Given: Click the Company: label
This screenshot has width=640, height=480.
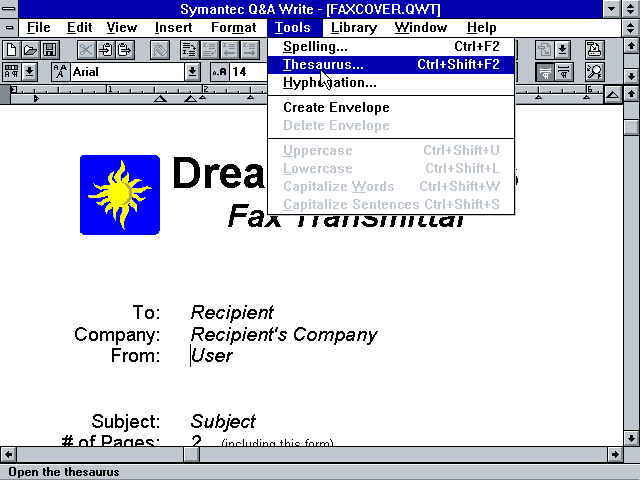Looking at the screenshot, I should (x=118, y=335).
